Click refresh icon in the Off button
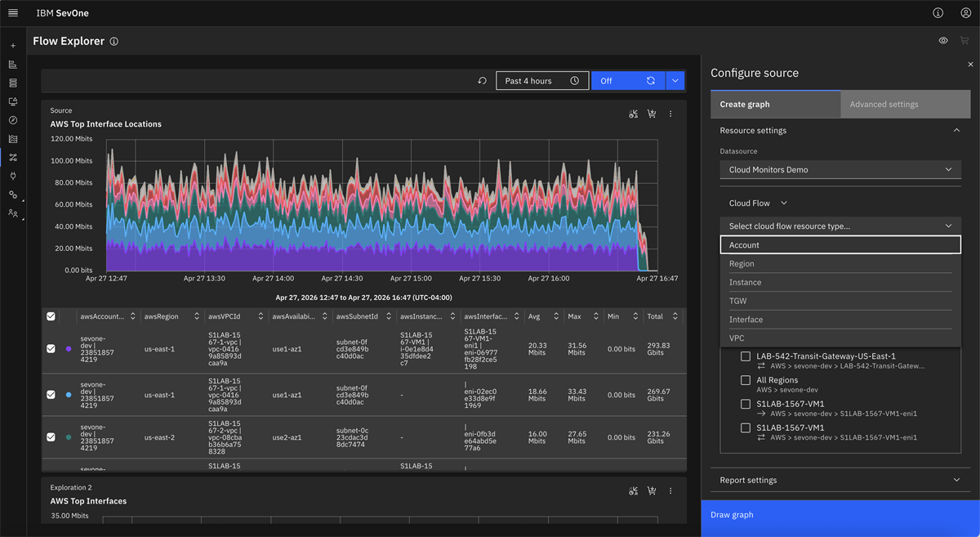 point(651,81)
